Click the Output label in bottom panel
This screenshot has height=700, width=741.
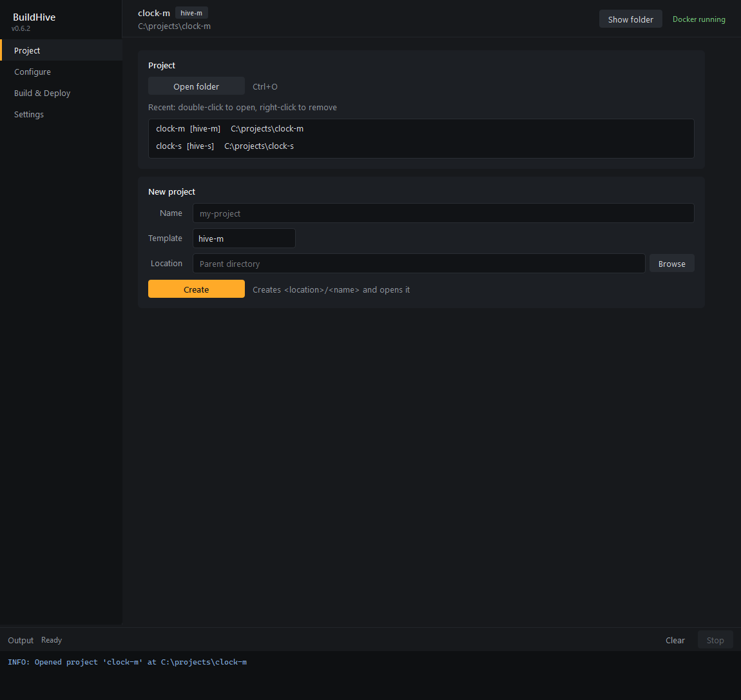[x=21, y=640]
